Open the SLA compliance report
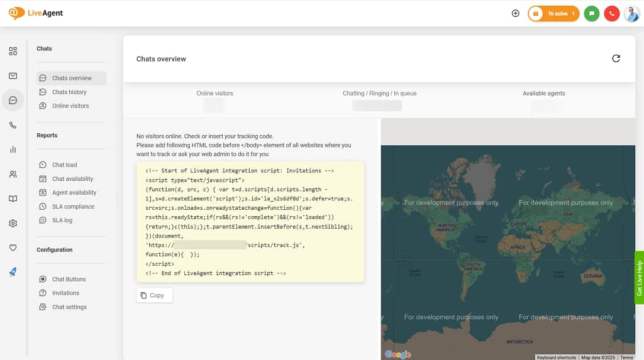Viewport: 644px width, 360px height. (72, 207)
